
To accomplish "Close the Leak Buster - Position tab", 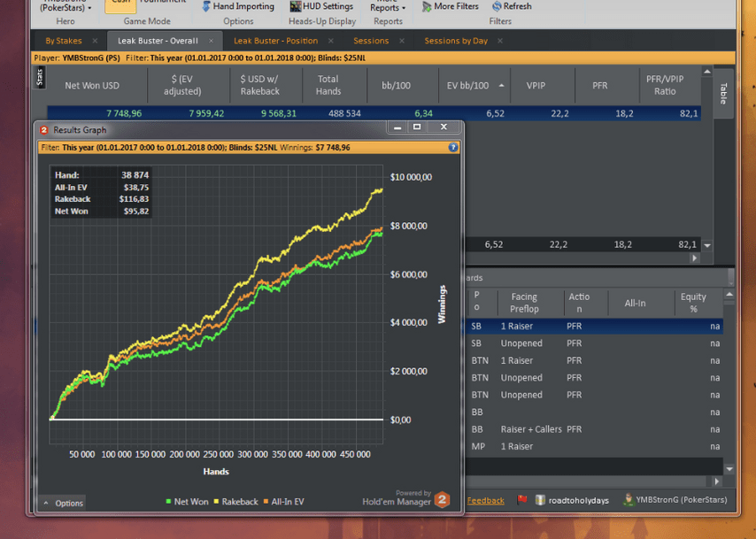I will coord(331,41).
